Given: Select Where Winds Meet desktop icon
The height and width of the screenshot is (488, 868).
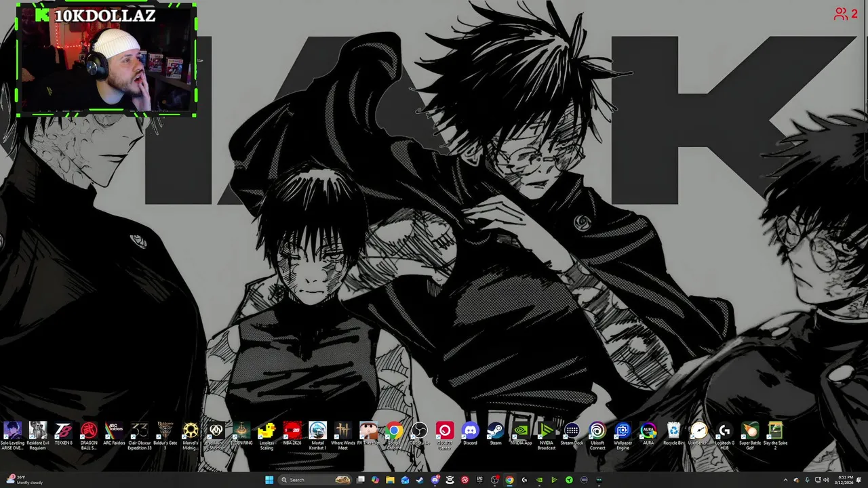Looking at the screenshot, I should coord(343,436).
